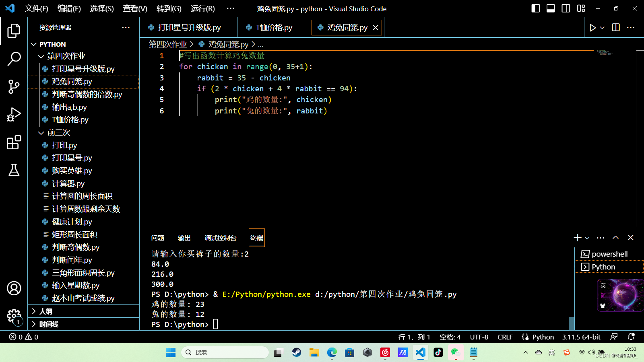Screen dimensions: 644x362
Task: Open 赵本山考试成绩.py file
Action: (84, 298)
